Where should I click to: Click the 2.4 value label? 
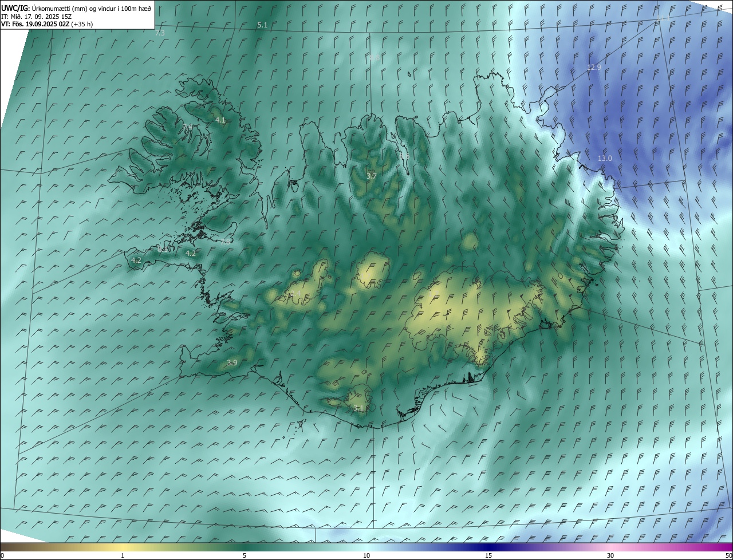tap(295, 294)
